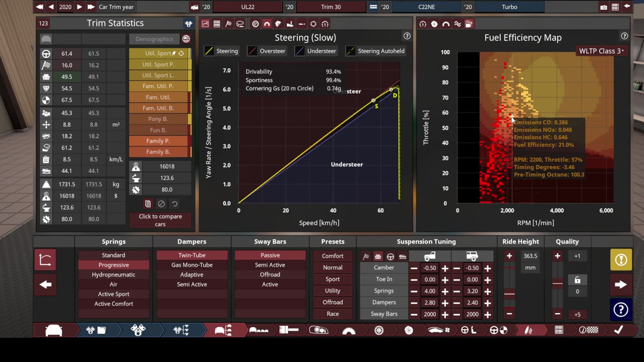Image resolution: width=644 pixels, height=362 pixels.
Task: Apply the Utility suspension preset
Action: click(x=333, y=291)
